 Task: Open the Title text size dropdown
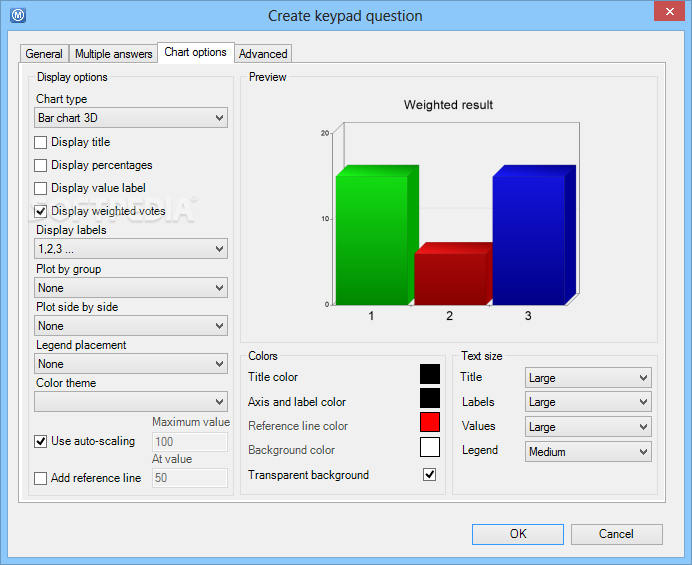[588, 378]
